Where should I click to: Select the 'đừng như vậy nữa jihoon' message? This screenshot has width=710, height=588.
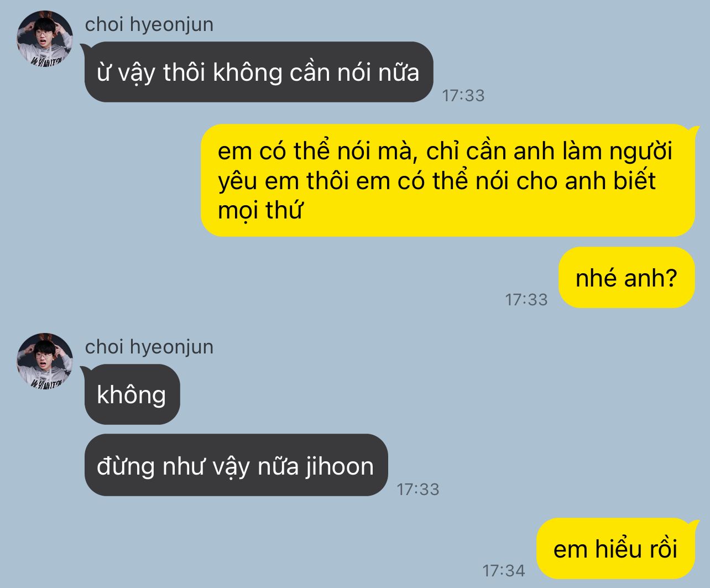[x=236, y=465]
